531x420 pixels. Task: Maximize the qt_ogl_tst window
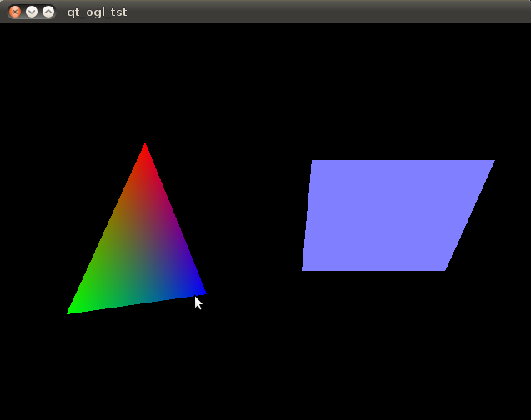[48, 12]
